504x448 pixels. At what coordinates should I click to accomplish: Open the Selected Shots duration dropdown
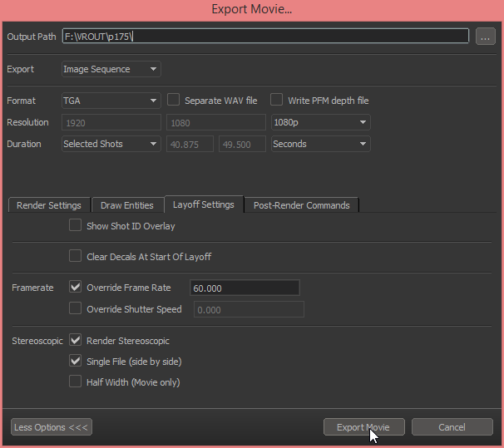click(x=111, y=144)
